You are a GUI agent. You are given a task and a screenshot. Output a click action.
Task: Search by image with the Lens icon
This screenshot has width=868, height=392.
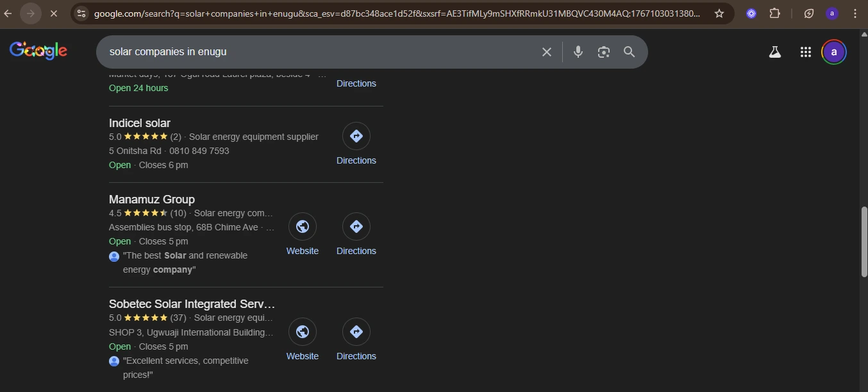[x=603, y=52]
